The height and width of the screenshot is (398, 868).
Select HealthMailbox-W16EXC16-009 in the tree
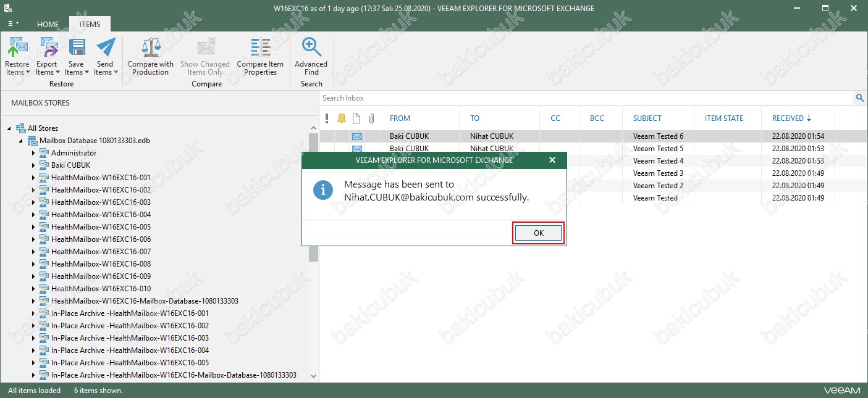coord(101,276)
